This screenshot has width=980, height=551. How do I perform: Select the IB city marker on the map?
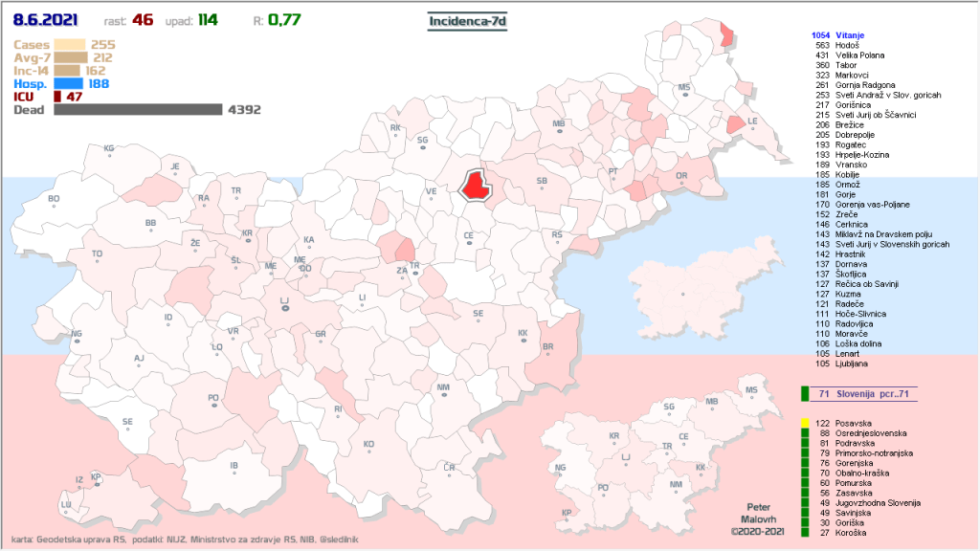tap(234, 468)
